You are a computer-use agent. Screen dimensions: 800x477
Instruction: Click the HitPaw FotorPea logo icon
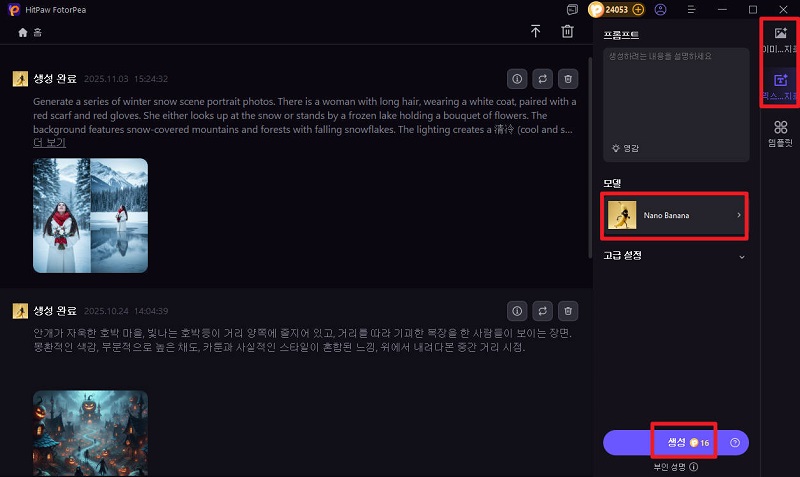click(14, 10)
